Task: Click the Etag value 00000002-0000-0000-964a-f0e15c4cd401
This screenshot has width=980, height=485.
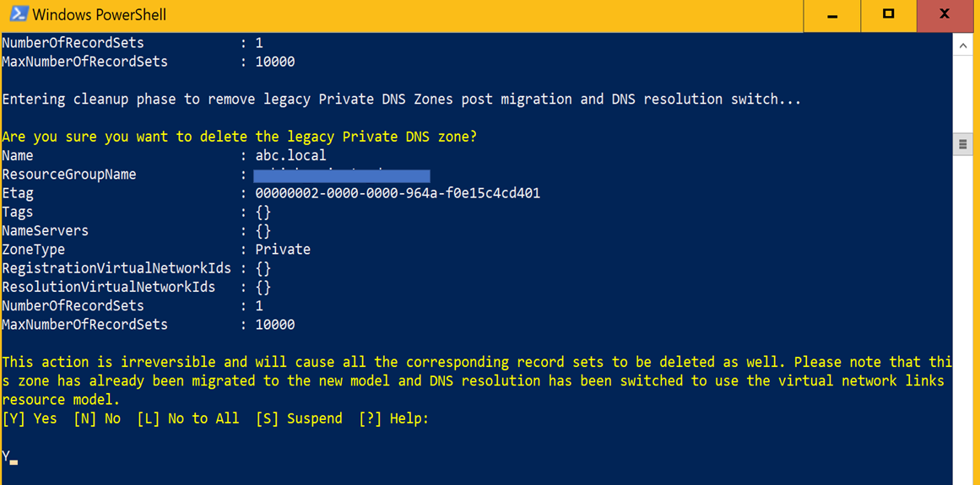Action: 398,193
